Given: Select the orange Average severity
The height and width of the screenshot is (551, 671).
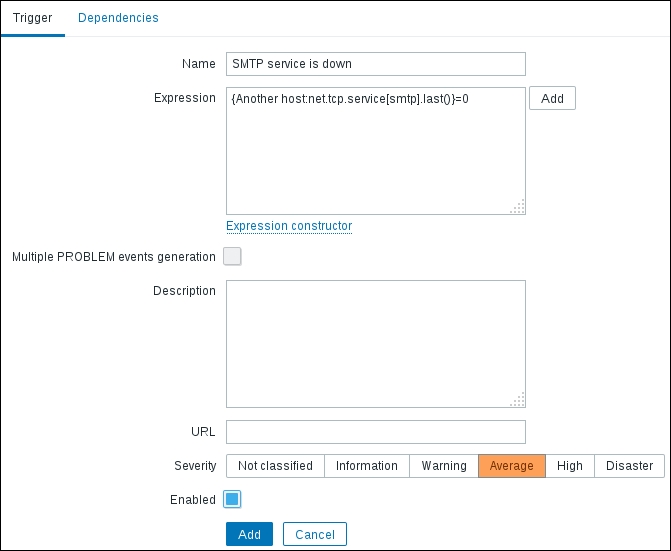Looking at the screenshot, I should click(x=512, y=466).
